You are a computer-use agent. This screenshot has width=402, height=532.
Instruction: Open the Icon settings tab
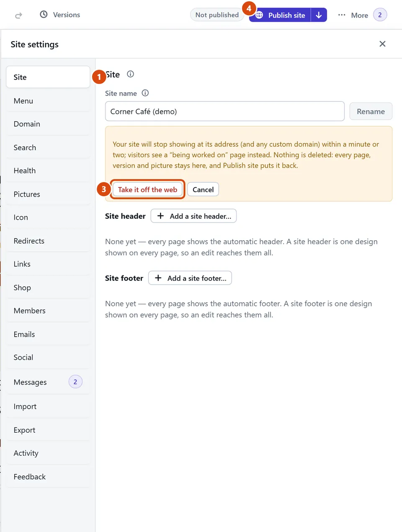(48, 217)
